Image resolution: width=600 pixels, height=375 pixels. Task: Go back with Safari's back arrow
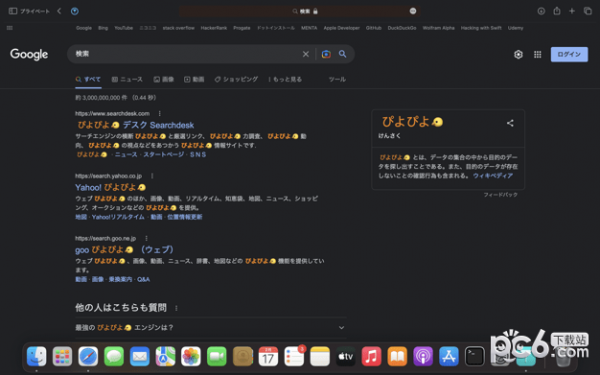(x=59, y=11)
